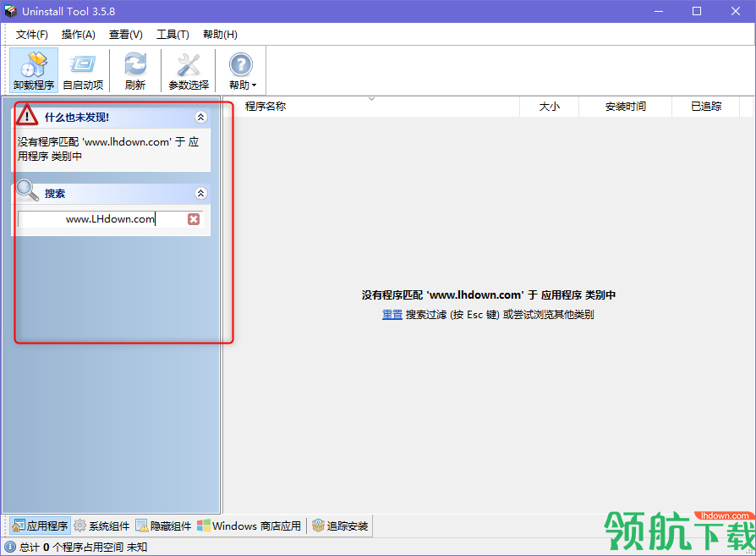Viewport: 756px width, 556px height.
Task: Maximize the Uninstall Tool window
Action: [697, 11]
